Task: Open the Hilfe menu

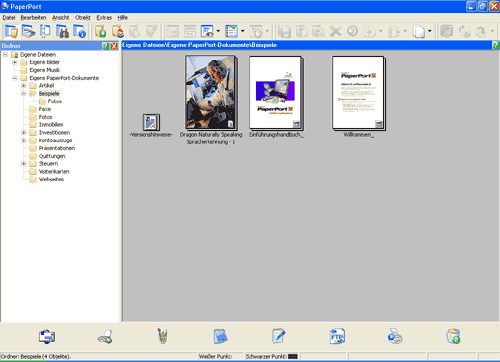Action: [123, 18]
